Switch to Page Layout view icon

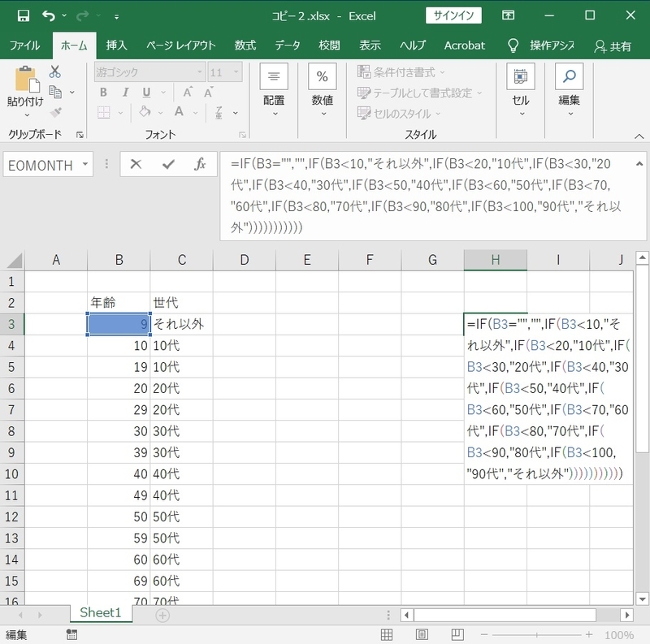tap(422, 634)
